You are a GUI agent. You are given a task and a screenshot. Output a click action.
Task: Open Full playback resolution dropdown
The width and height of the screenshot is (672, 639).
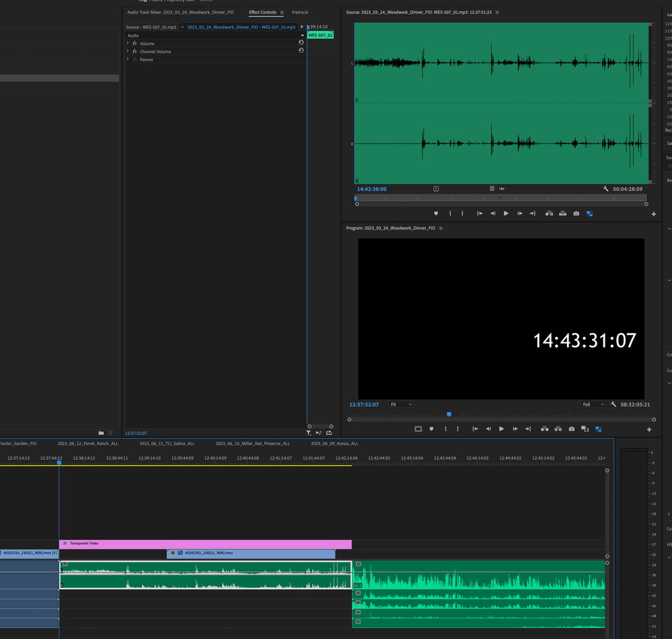click(593, 404)
